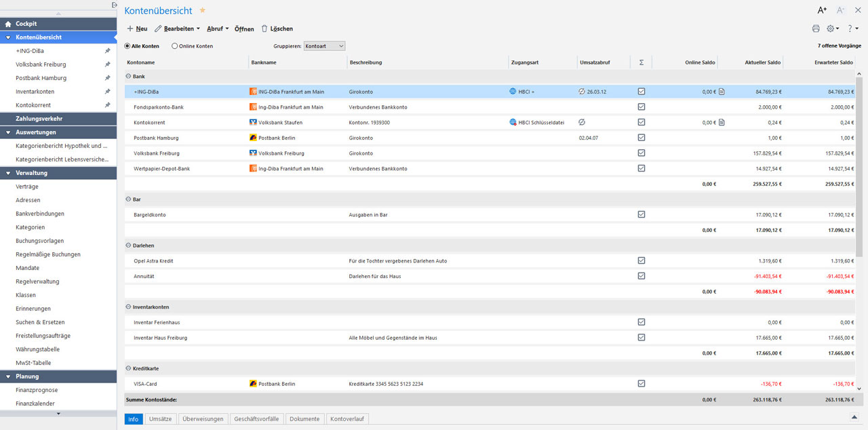The height and width of the screenshot is (430, 868).
Task: Collapse the Darlehen account group
Action: pos(129,246)
